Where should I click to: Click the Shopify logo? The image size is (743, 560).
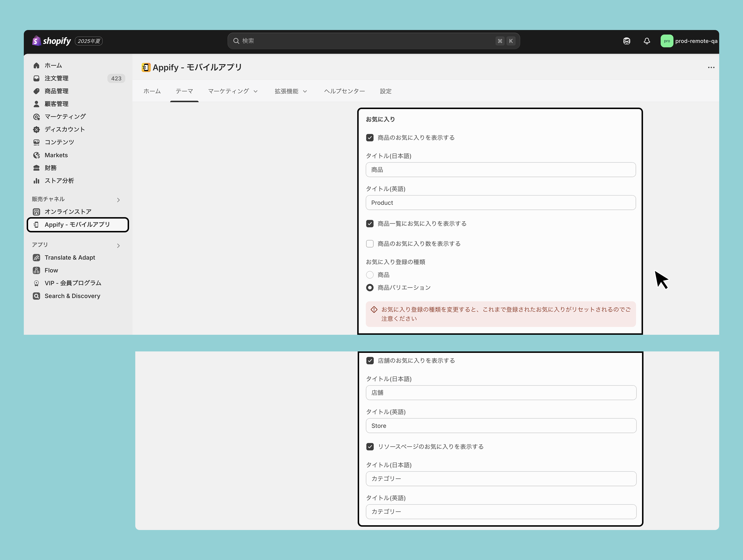pyautogui.click(x=51, y=41)
